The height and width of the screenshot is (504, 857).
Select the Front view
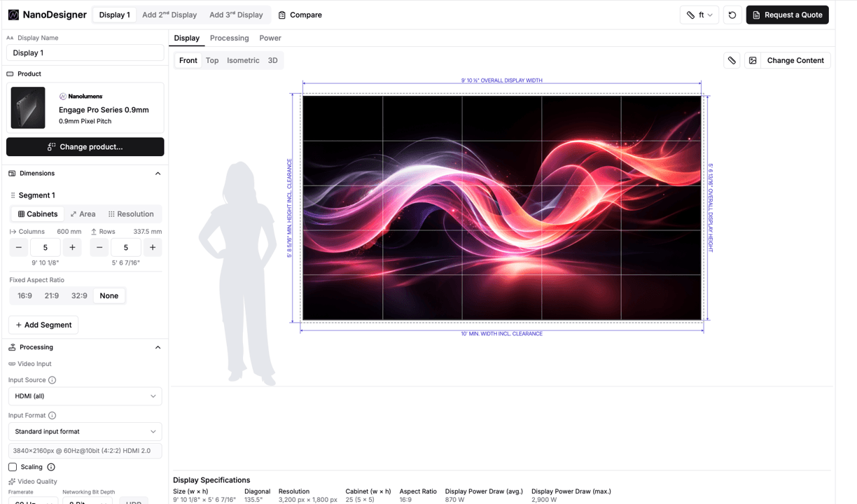[x=188, y=60]
